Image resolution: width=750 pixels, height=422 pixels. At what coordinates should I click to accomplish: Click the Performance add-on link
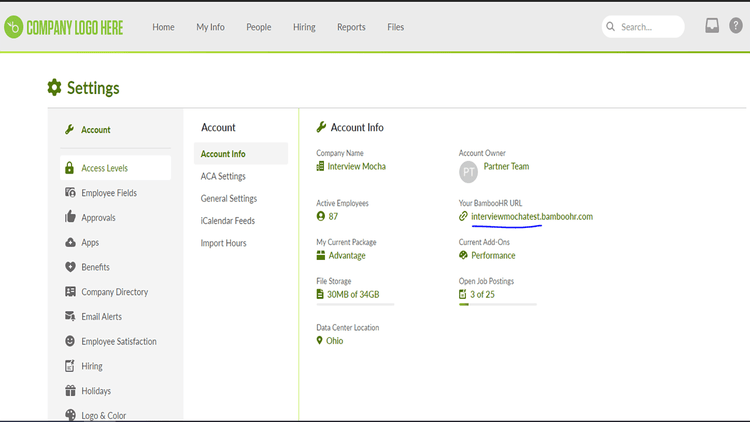[x=493, y=255]
